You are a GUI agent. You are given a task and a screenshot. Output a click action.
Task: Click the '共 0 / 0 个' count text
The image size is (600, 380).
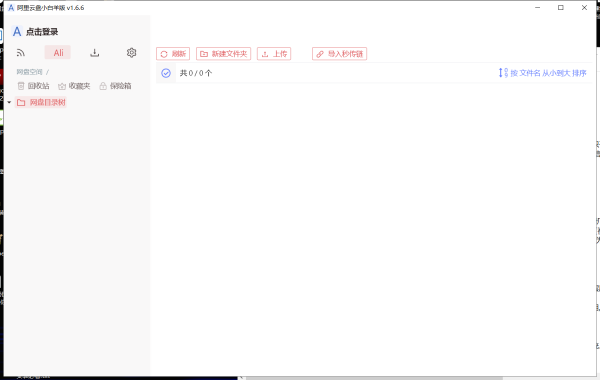[x=196, y=73]
